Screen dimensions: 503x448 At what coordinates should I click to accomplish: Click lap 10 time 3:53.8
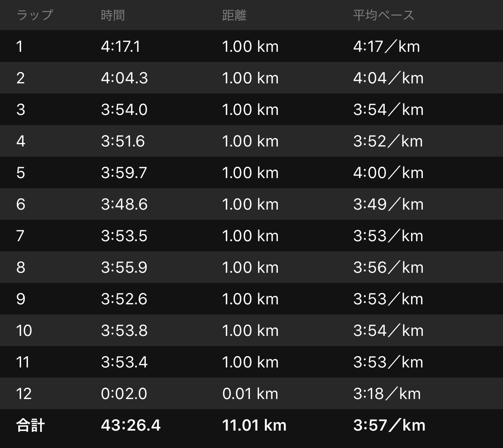click(x=124, y=331)
